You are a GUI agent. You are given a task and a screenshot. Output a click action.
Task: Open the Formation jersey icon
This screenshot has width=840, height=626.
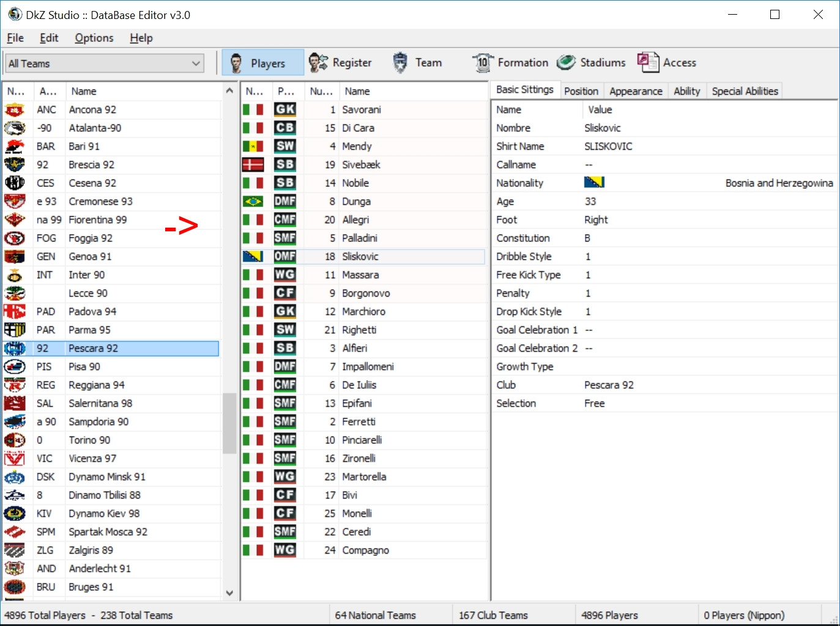click(x=483, y=62)
